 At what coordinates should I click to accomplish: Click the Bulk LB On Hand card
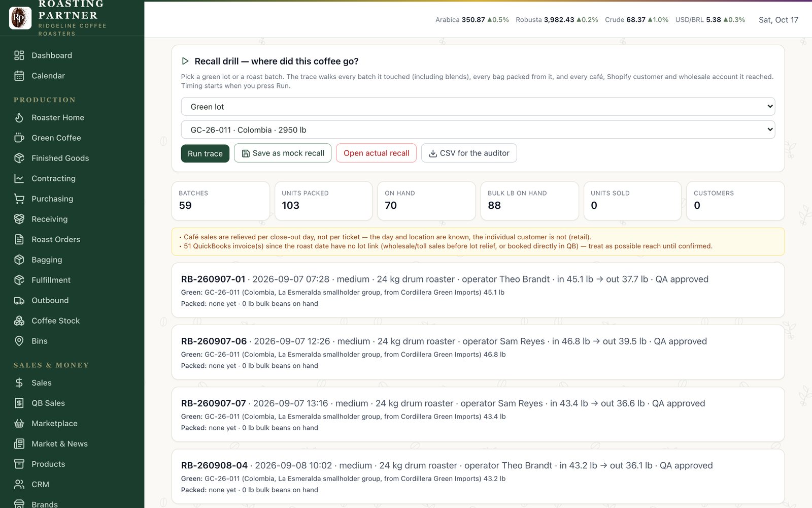pyautogui.click(x=529, y=201)
